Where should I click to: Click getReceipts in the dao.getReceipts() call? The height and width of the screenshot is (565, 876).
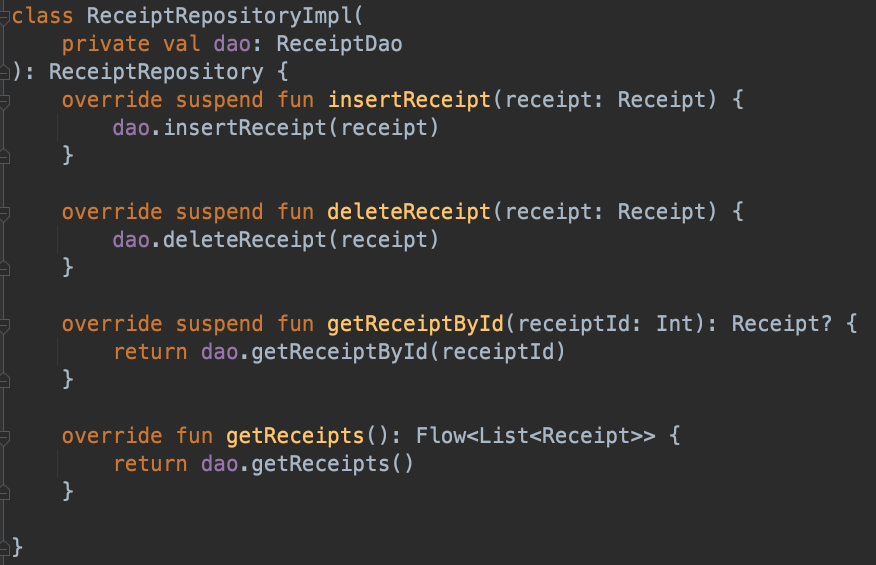click(x=320, y=464)
